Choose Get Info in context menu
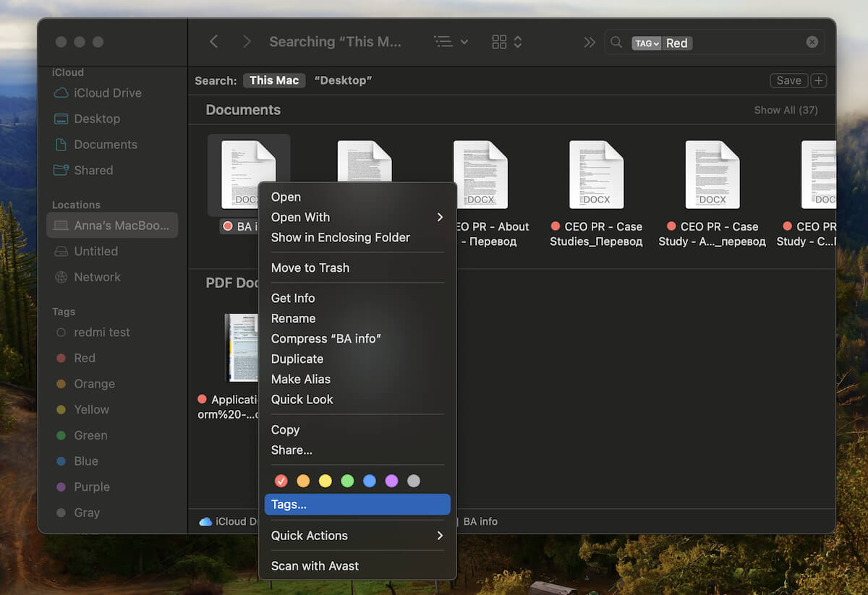Screen dimensions: 868x595 pos(357,298)
